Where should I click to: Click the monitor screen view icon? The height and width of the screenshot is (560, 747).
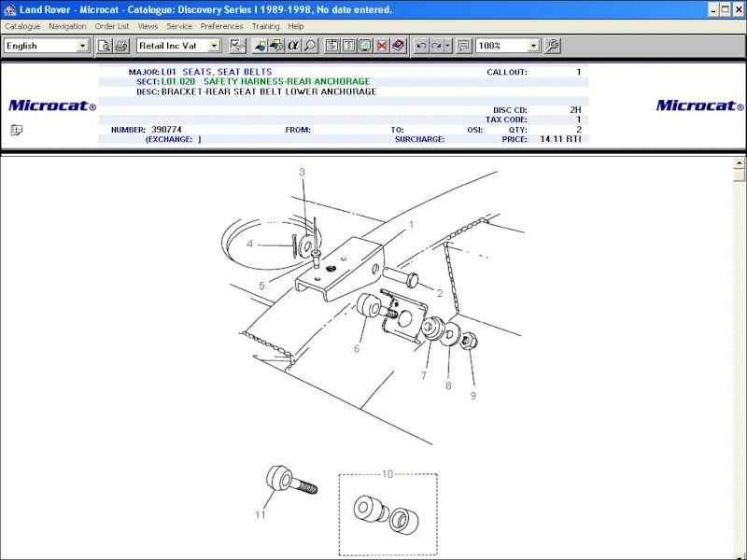point(365,46)
